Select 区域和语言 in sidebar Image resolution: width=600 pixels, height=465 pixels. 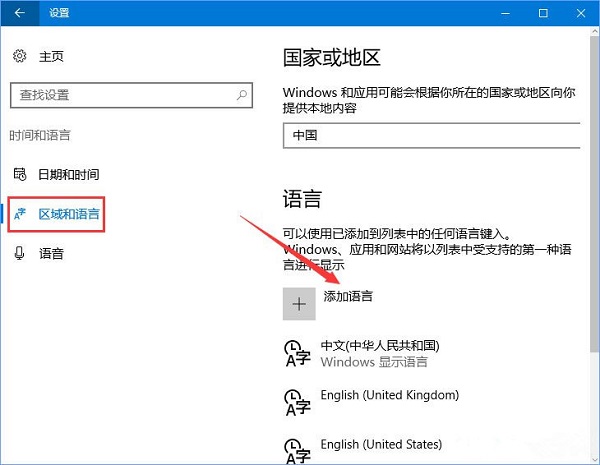tap(69, 214)
